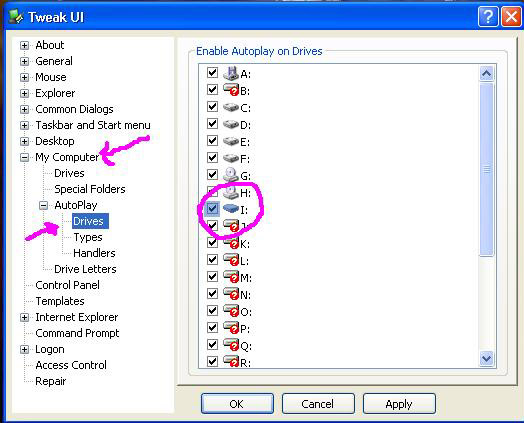Click the unknown drive icon for B:

[231, 90]
